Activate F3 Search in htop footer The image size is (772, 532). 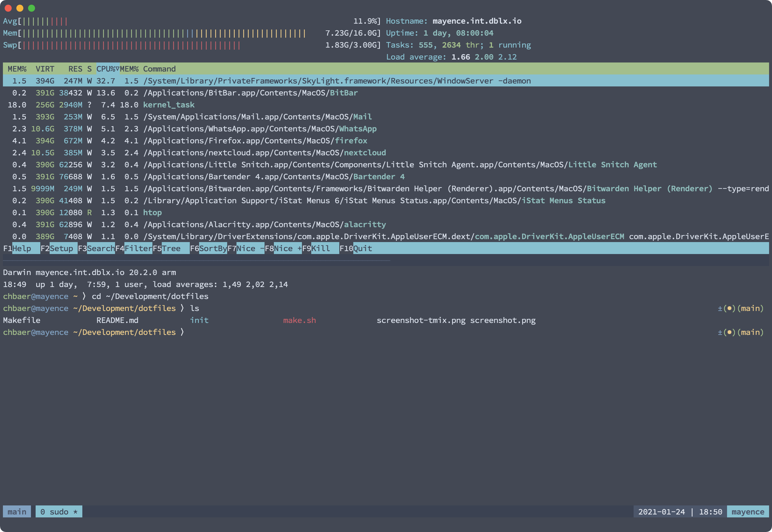(100, 248)
